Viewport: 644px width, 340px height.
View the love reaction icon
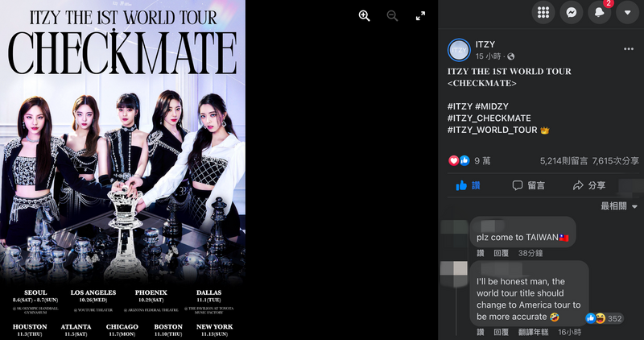click(x=453, y=161)
